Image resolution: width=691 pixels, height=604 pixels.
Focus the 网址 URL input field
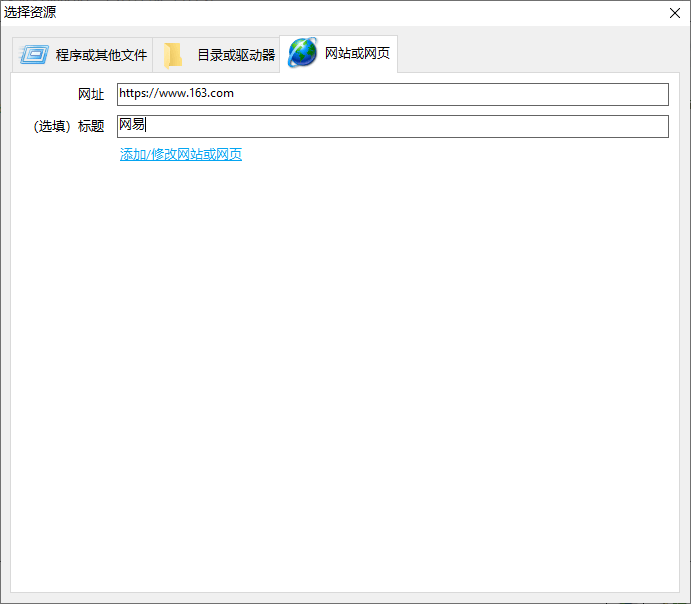point(393,94)
